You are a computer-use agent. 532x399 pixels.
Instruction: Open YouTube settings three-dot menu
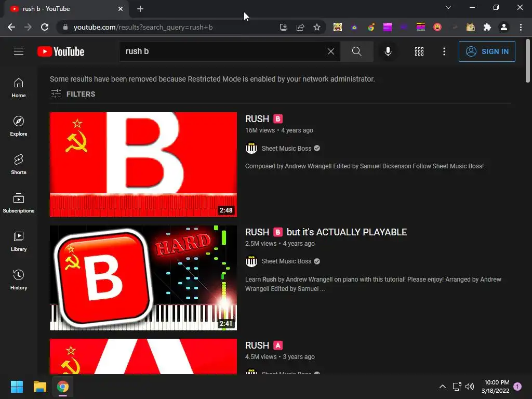[444, 51]
